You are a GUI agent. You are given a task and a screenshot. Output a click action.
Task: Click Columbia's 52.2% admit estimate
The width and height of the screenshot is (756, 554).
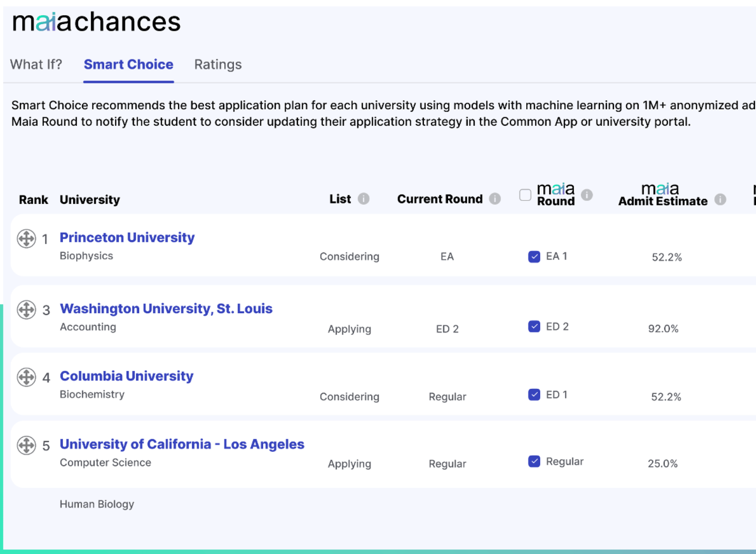[666, 397]
